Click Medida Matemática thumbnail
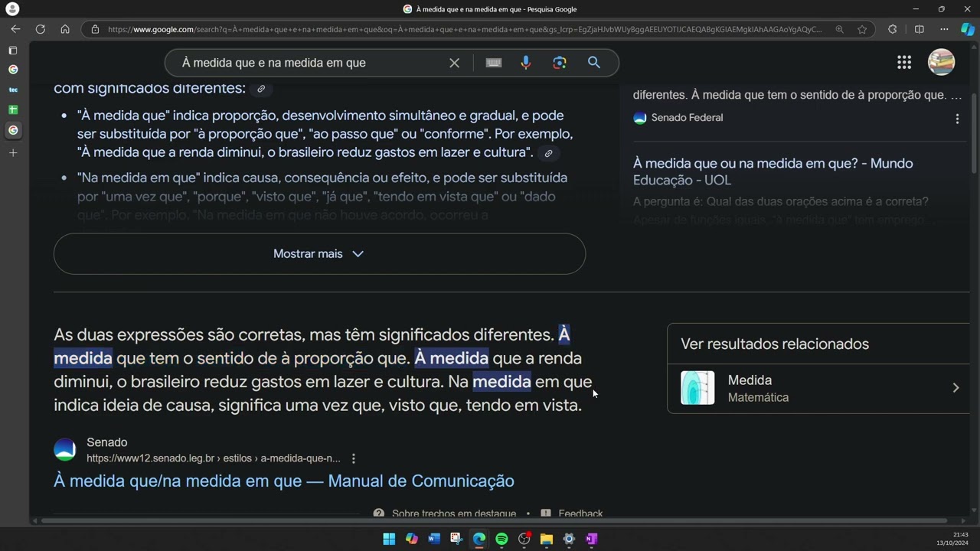980x551 pixels. 697,388
